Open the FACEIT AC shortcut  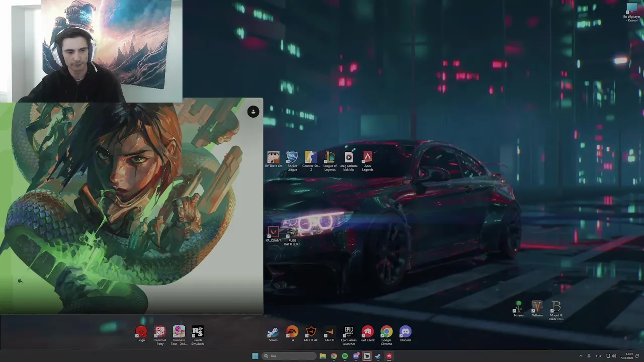click(x=311, y=334)
